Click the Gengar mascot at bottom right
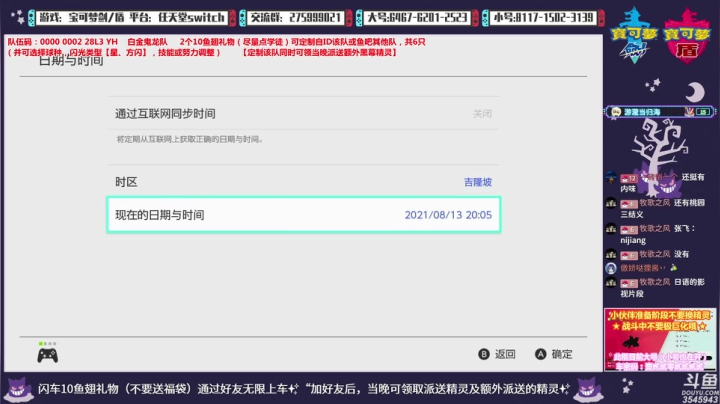This screenshot has width=720, height=404. pyautogui.click(x=588, y=389)
